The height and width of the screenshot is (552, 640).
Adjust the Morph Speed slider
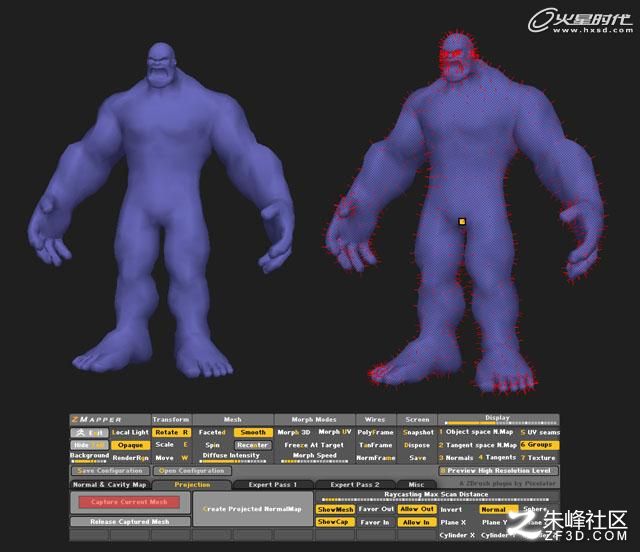[314, 457]
